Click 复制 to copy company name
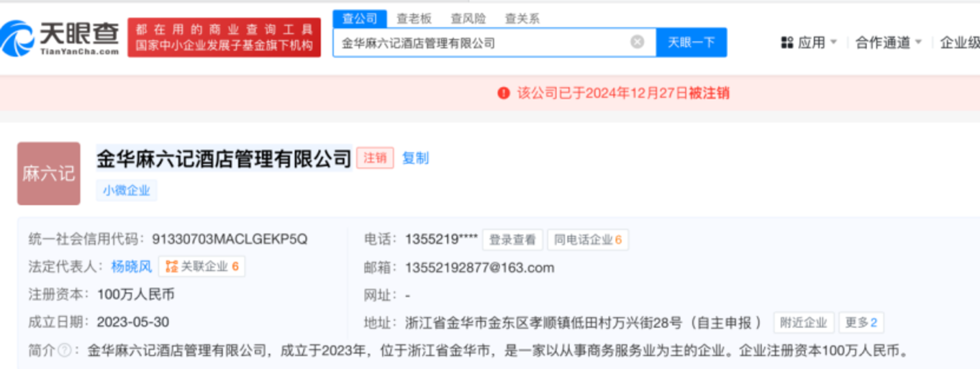 (415, 158)
